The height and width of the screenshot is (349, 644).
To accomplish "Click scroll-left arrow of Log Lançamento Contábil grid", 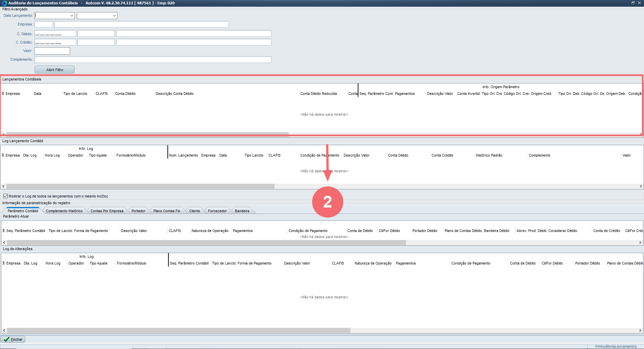I will click(x=4, y=186).
